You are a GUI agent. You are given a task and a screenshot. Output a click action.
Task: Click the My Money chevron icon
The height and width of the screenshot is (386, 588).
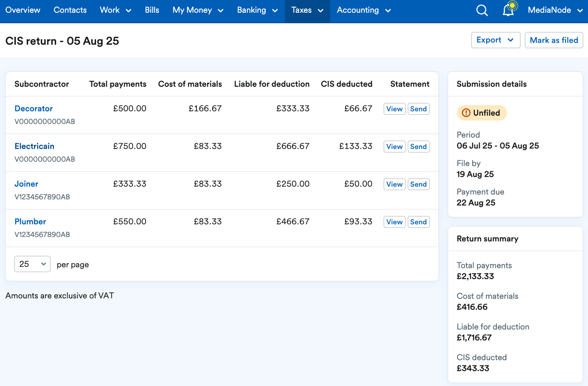[x=221, y=10]
